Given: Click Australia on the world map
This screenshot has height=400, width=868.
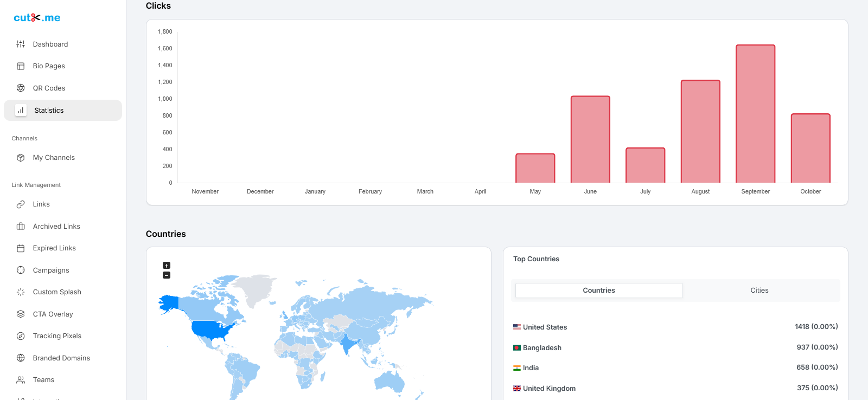Looking at the screenshot, I should (x=390, y=382).
